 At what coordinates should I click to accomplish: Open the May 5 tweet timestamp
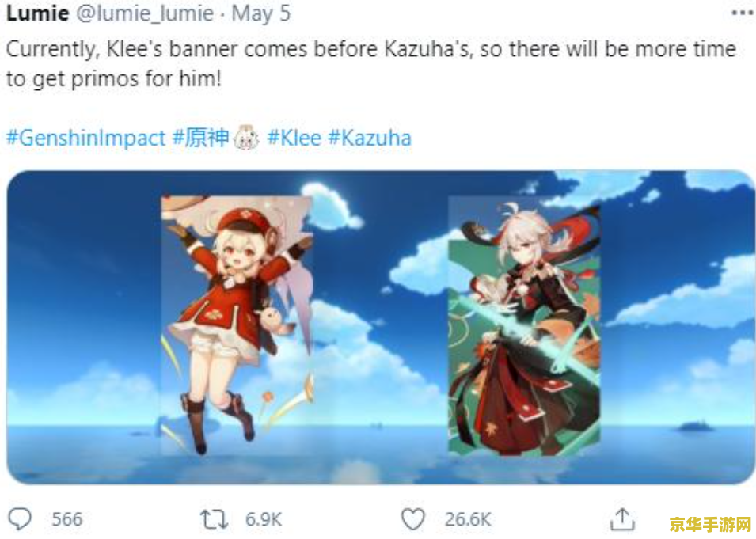coord(260,13)
